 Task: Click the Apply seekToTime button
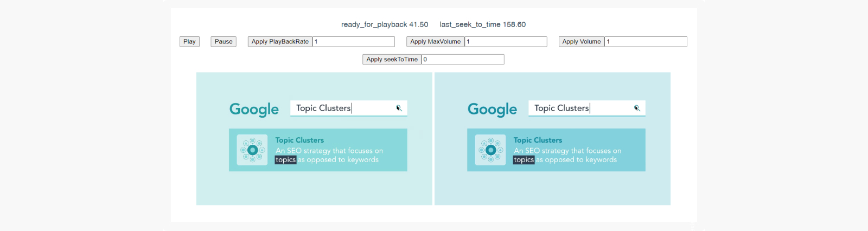(x=392, y=60)
